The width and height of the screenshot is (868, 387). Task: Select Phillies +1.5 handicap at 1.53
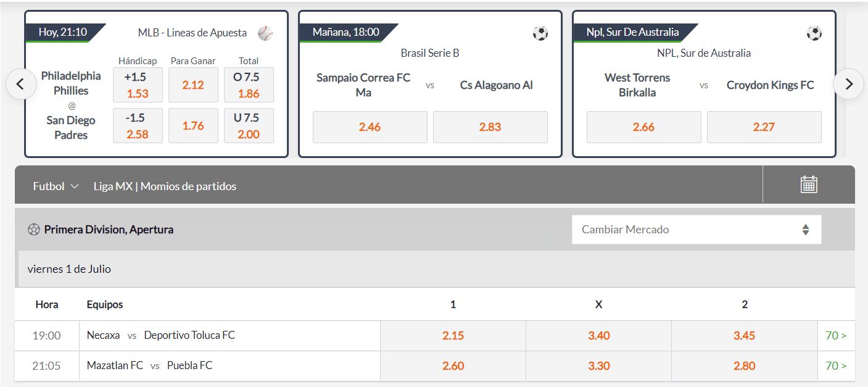click(138, 85)
